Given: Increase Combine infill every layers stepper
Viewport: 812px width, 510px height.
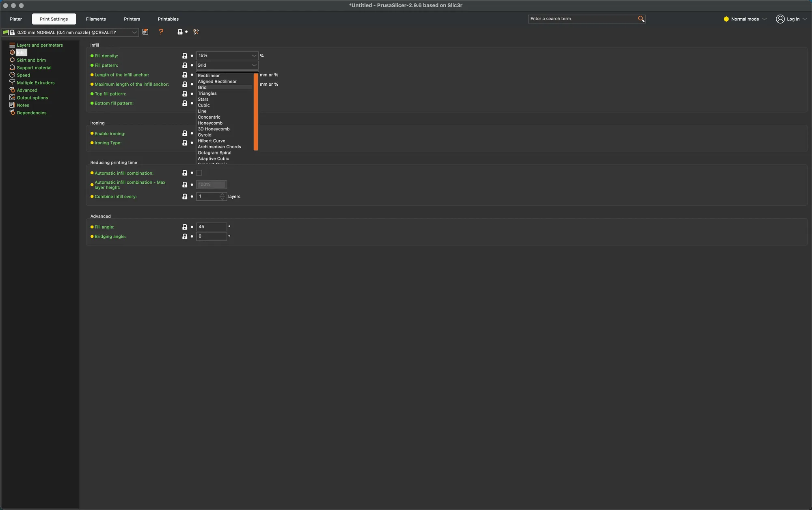Looking at the screenshot, I should (x=222, y=195).
